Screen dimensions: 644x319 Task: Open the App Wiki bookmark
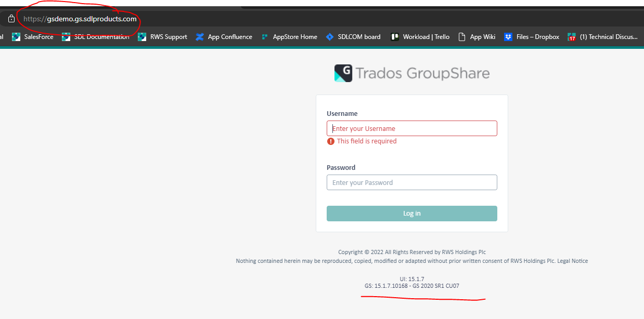click(476, 37)
